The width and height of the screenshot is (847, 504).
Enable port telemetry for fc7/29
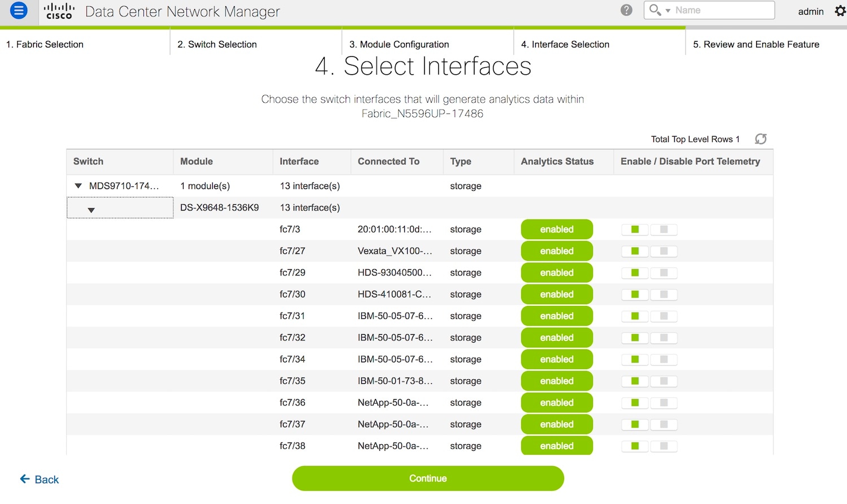point(635,273)
